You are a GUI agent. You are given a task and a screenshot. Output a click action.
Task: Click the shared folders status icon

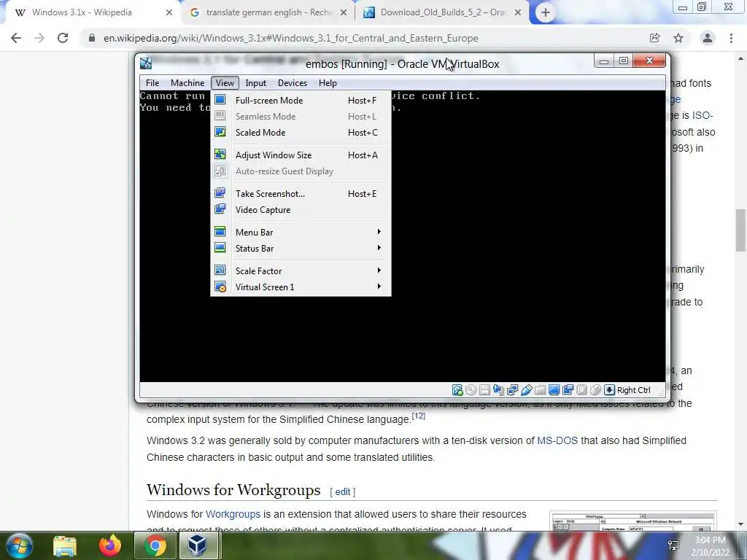540,390
